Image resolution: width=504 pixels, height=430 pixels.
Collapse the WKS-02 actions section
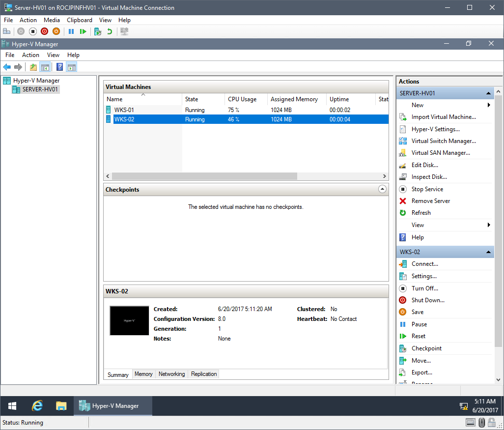(x=488, y=252)
